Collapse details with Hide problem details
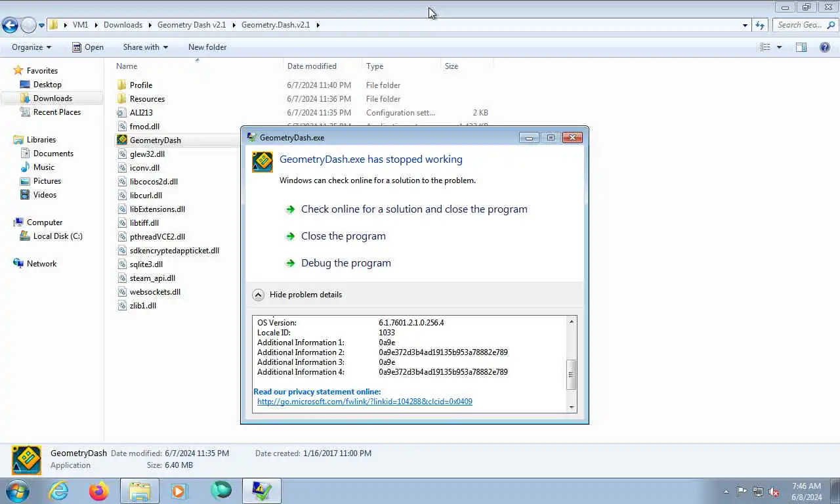This screenshot has width=840, height=504. [x=297, y=295]
